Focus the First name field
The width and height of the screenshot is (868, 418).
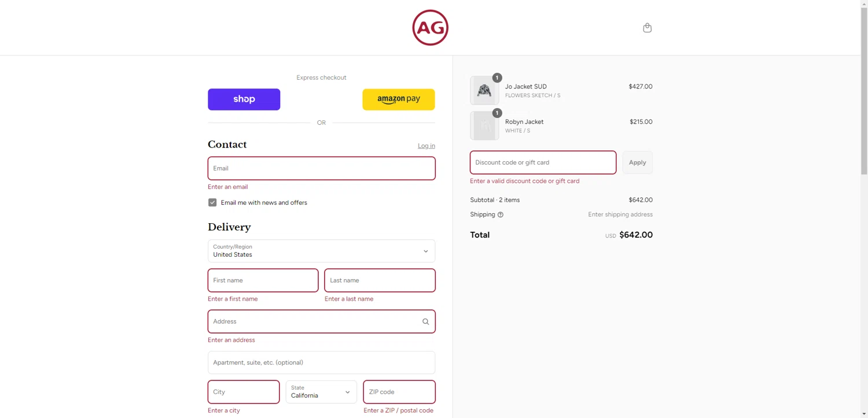pos(263,280)
